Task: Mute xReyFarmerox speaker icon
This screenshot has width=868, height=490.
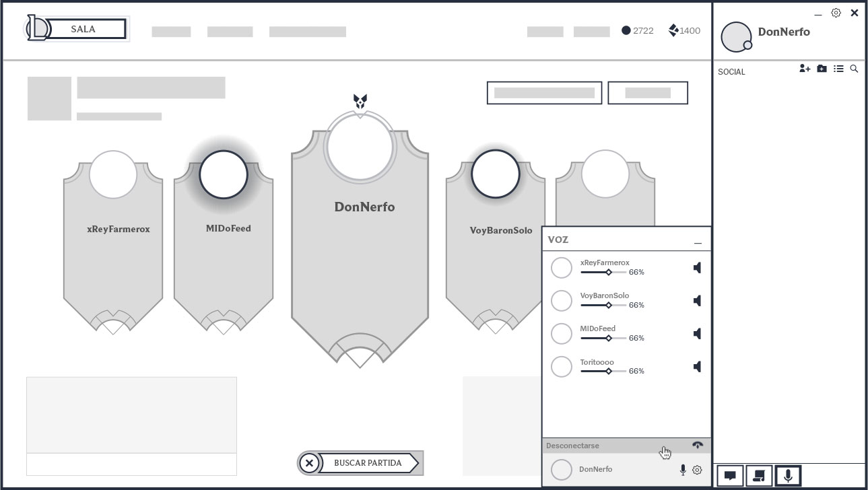Action: point(697,268)
